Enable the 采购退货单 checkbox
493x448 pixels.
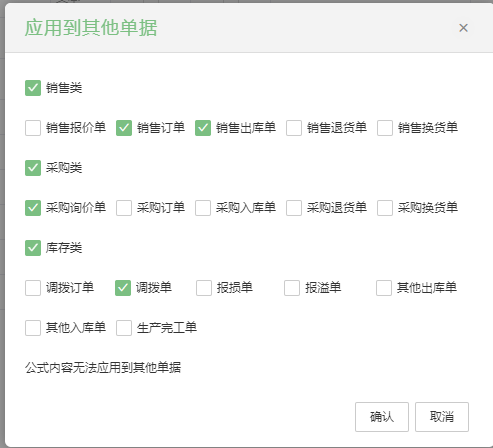pos(294,208)
